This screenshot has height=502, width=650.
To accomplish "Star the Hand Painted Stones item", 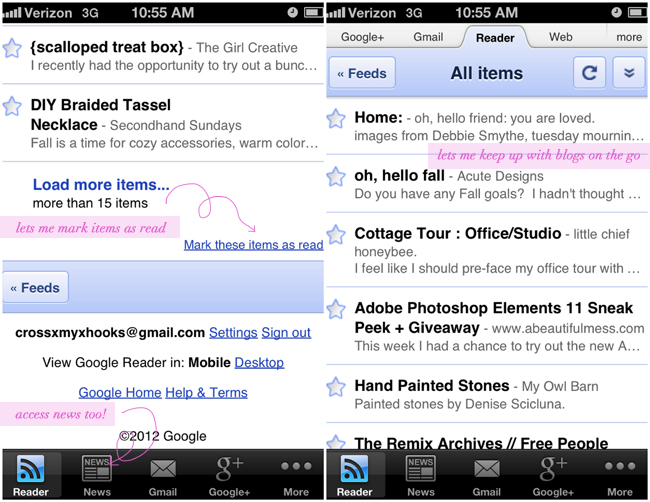I will (x=336, y=387).
